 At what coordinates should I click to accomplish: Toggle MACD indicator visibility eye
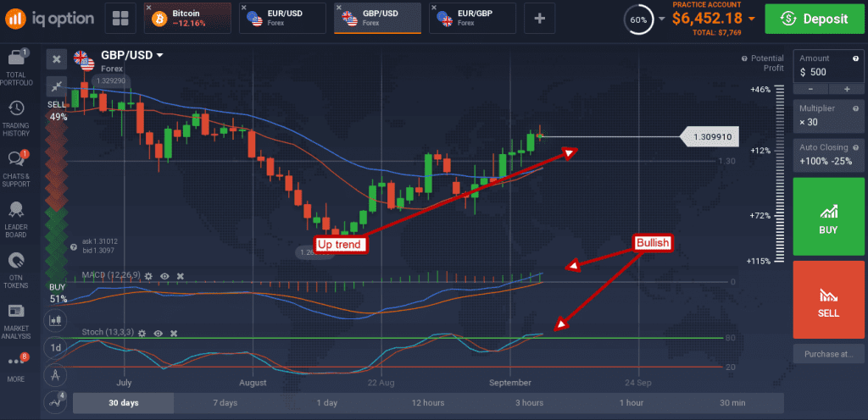click(164, 275)
